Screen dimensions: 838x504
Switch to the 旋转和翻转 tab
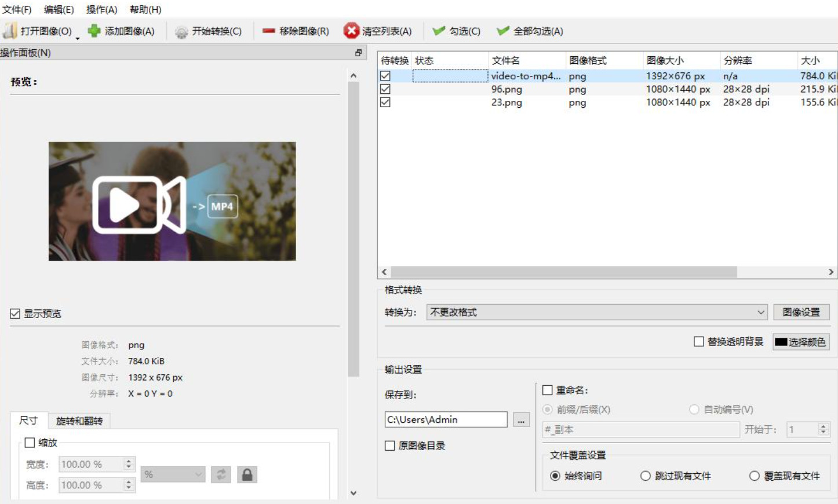pos(79,421)
